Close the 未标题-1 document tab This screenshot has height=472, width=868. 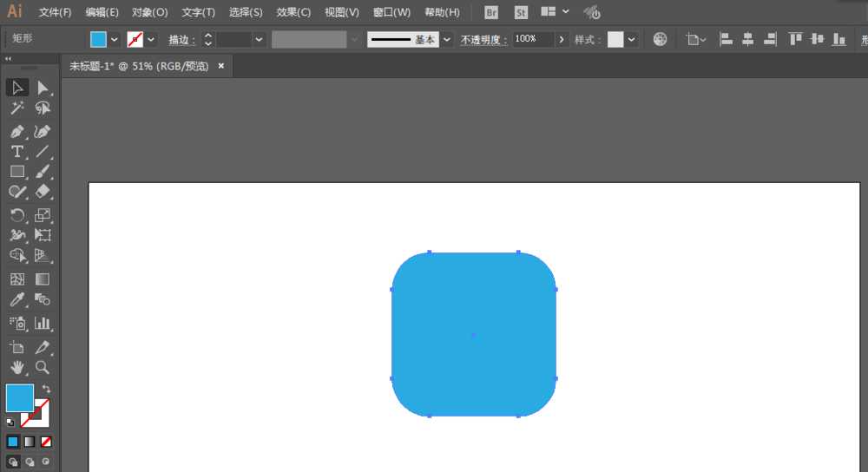pyautogui.click(x=221, y=66)
